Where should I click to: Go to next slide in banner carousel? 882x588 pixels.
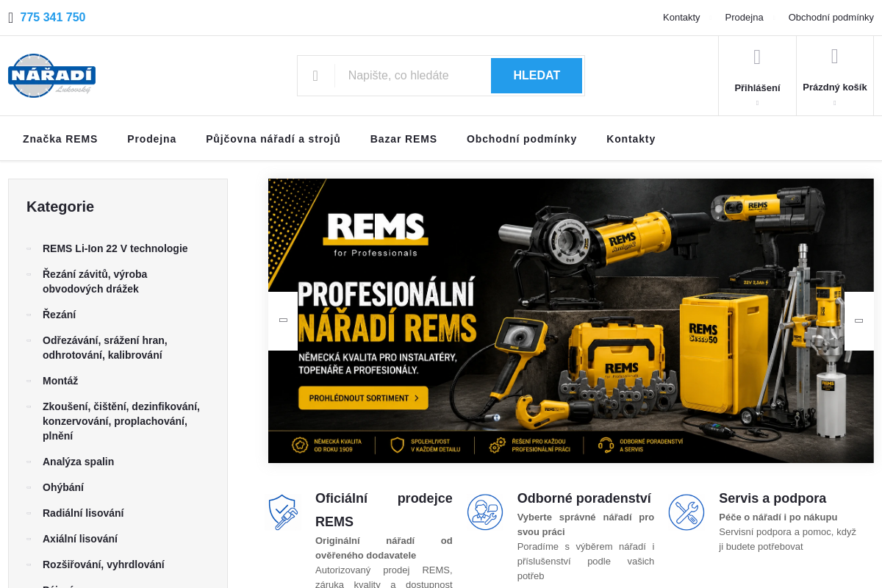[x=858, y=320]
